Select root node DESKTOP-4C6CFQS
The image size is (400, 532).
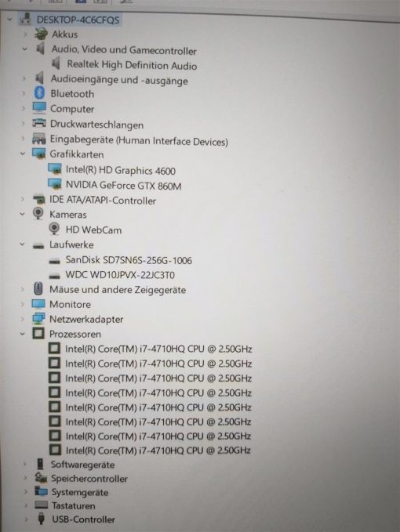coord(78,20)
